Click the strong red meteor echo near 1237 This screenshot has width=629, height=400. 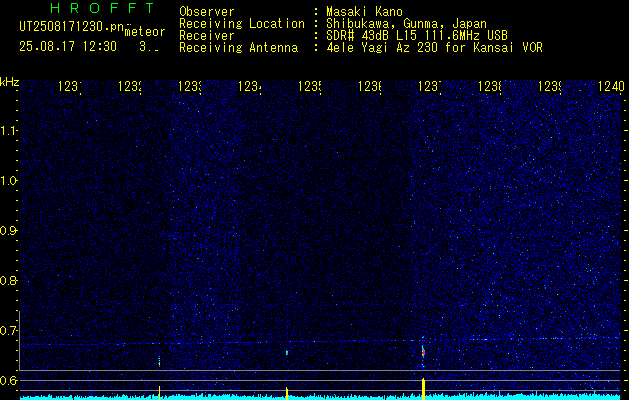423,353
